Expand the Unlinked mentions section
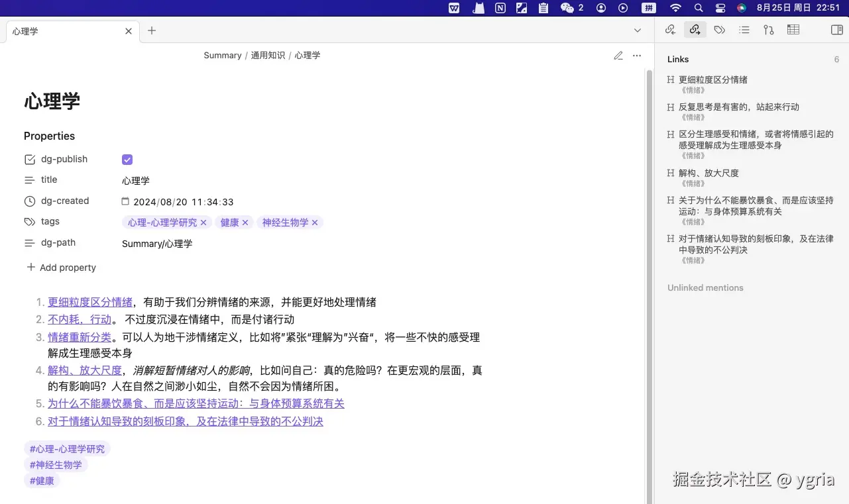This screenshot has width=849, height=504. [x=705, y=288]
